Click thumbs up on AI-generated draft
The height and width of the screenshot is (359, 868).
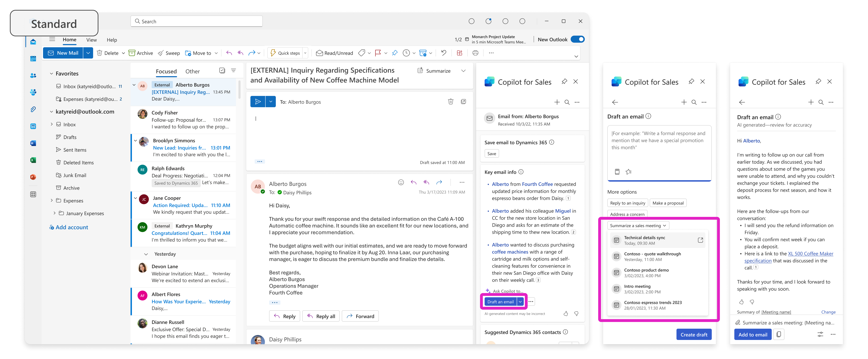[x=741, y=302]
